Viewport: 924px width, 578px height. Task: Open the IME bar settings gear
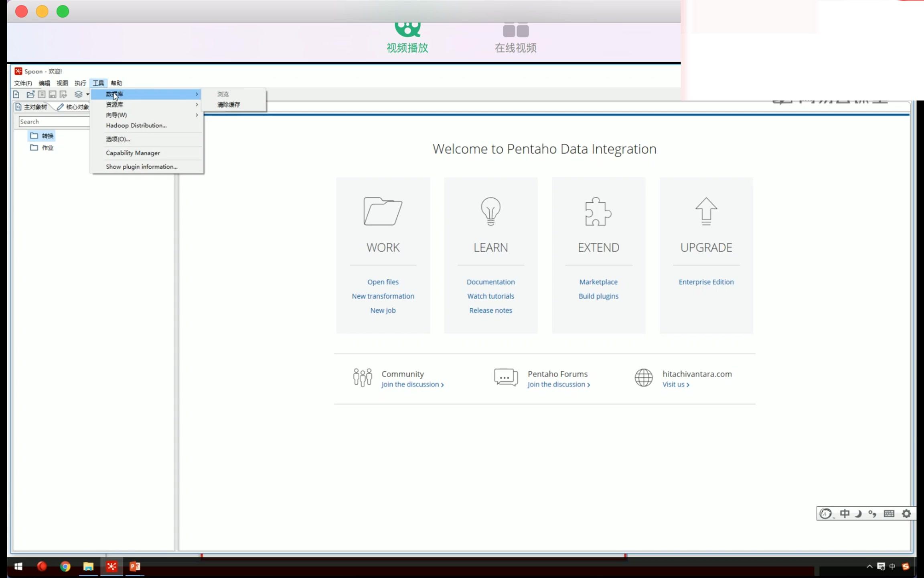[x=906, y=513]
